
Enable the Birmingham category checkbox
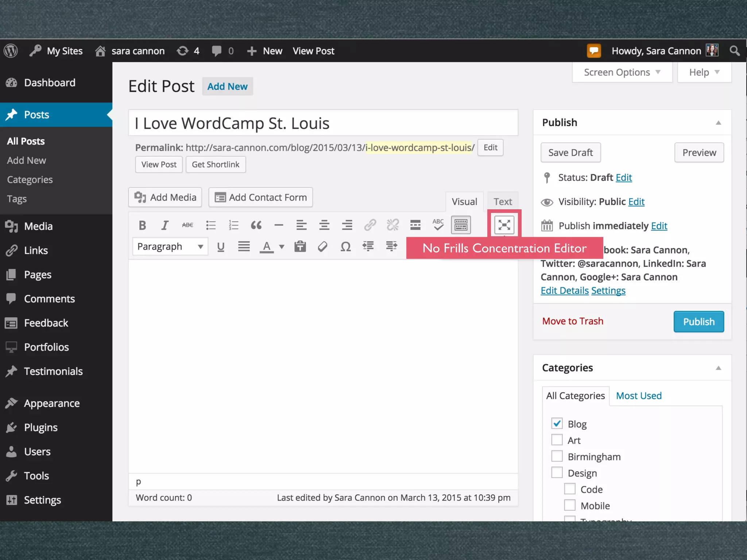pyautogui.click(x=557, y=456)
